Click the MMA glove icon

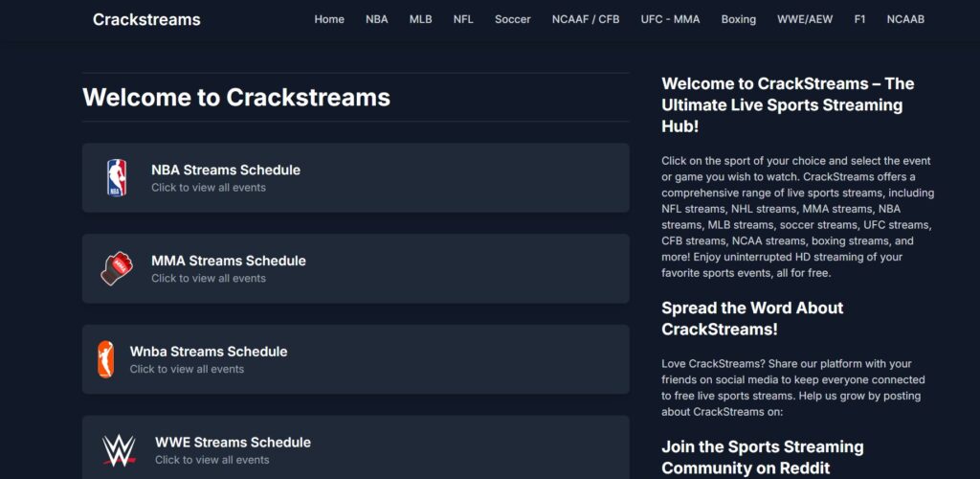tap(117, 268)
